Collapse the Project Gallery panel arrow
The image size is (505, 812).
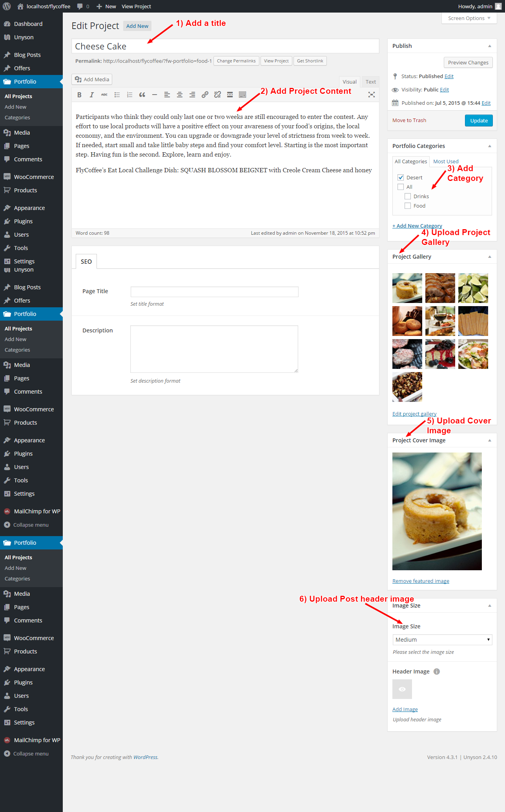point(490,257)
